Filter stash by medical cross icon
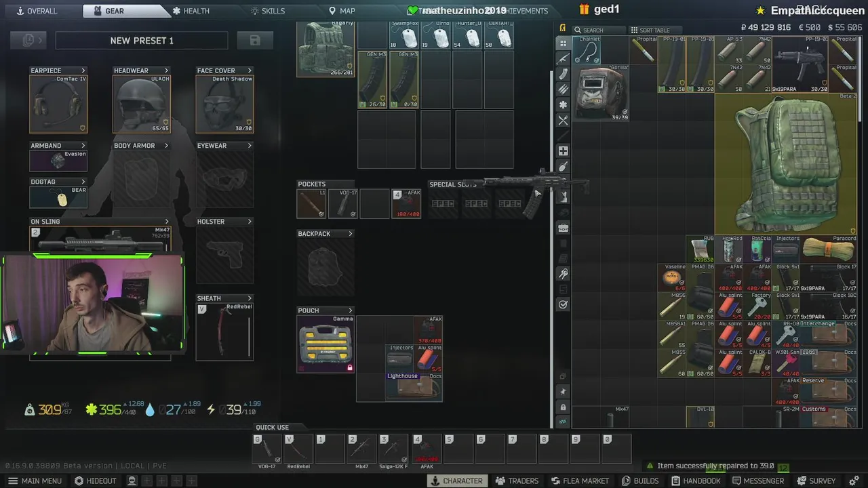Screen dimensions: 868x488 coord(563,151)
